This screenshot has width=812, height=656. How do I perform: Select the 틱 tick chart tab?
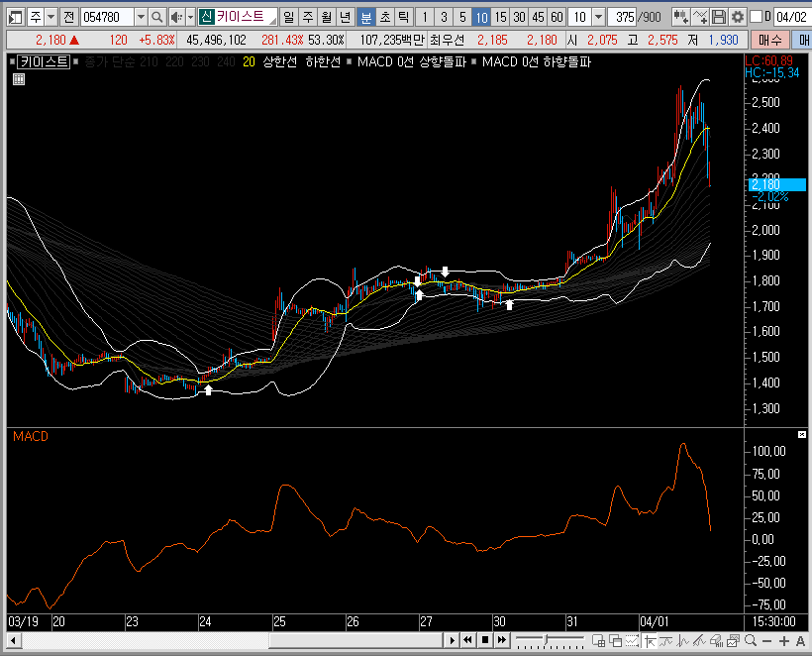(403, 17)
